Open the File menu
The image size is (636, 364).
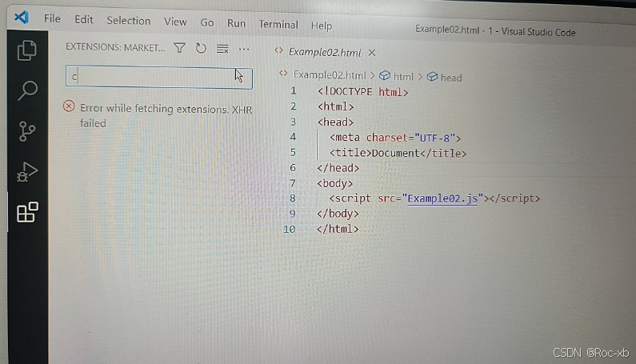tap(52, 18)
